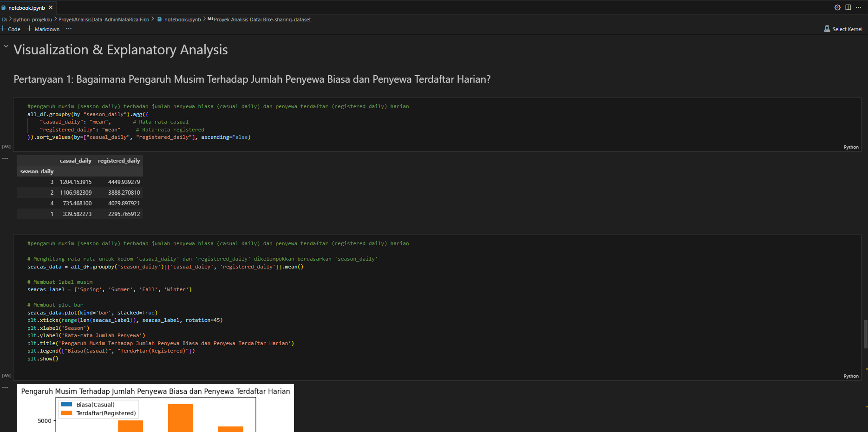Change language mode Python of groupby agg cell
This screenshot has height=432, width=868.
[851, 147]
